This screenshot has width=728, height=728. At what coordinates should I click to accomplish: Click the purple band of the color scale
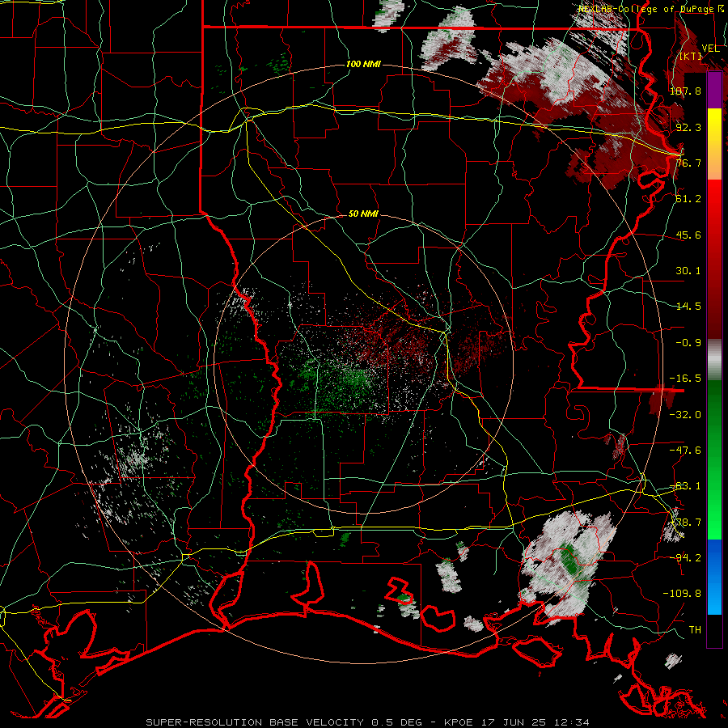click(714, 90)
